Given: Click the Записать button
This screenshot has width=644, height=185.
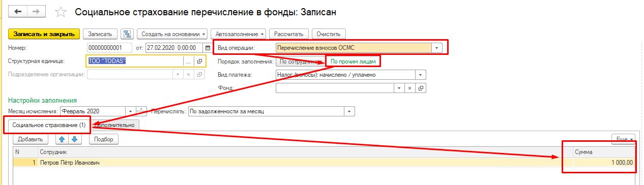Looking at the screenshot, I should [x=100, y=34].
